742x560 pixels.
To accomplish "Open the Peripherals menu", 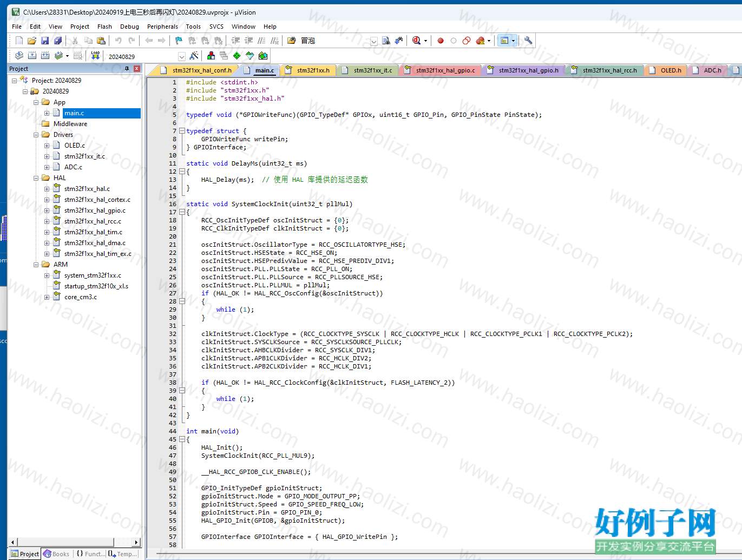I will click(162, 27).
